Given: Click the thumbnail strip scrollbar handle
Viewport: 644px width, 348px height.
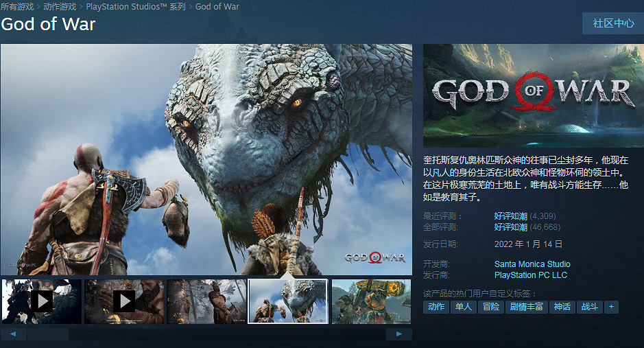Looking at the screenshot, I should click(48, 334).
